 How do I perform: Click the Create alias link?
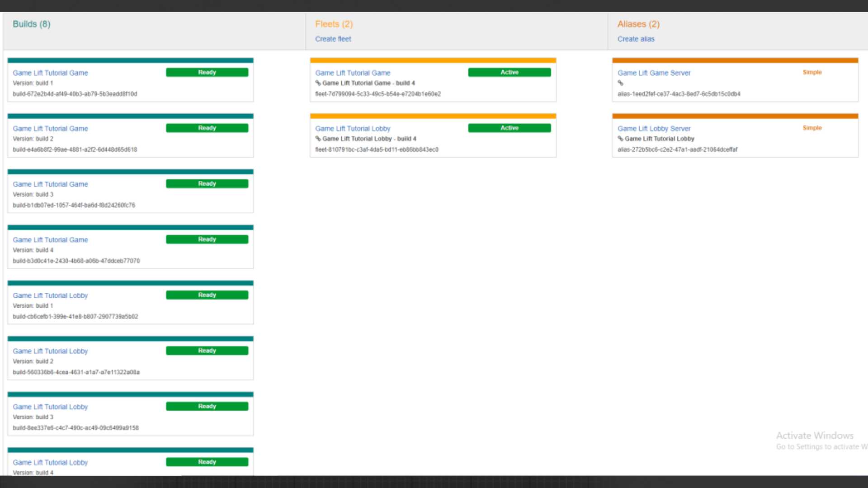pyautogui.click(x=636, y=39)
